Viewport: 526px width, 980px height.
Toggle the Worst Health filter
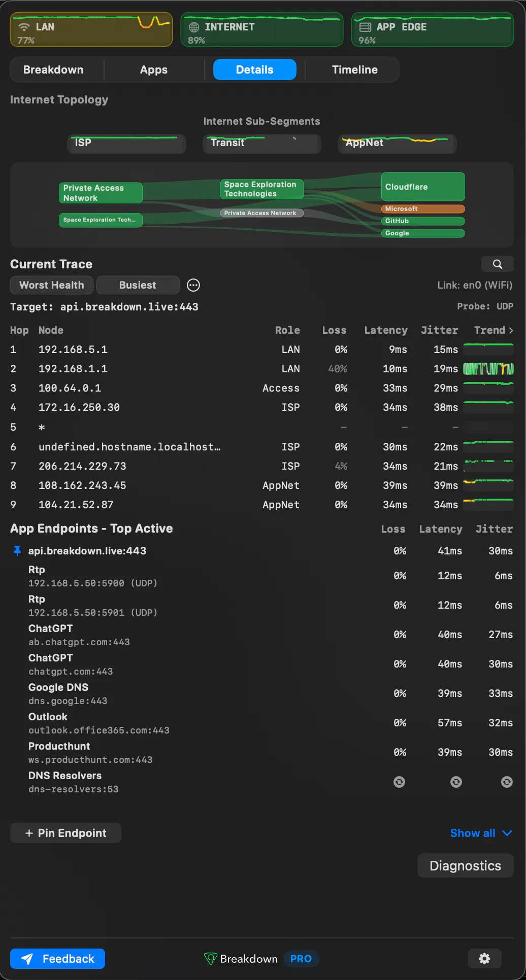click(52, 285)
